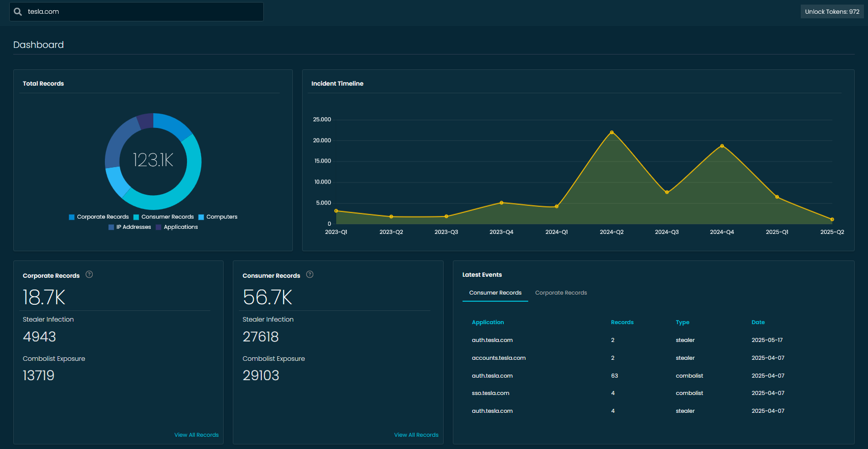Screen dimensions: 868x449
Task: Select the 2024-Q3 data point on timeline
Action: pyautogui.click(x=667, y=192)
